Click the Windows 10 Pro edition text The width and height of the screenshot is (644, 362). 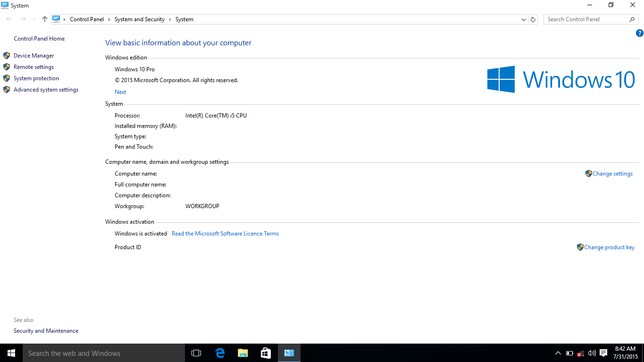point(134,69)
